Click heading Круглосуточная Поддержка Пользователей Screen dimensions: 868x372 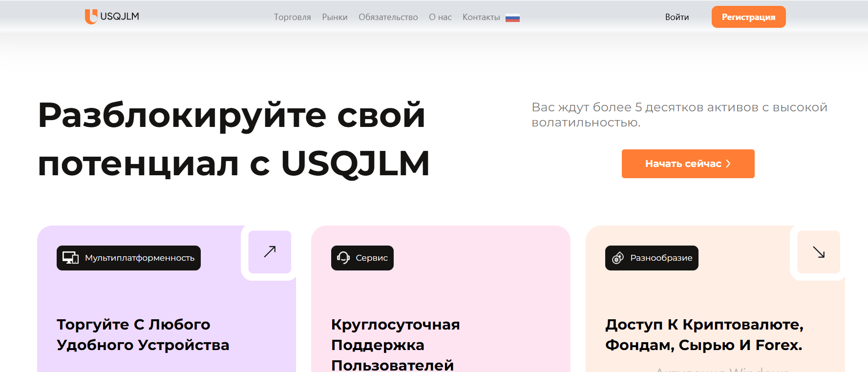395,344
